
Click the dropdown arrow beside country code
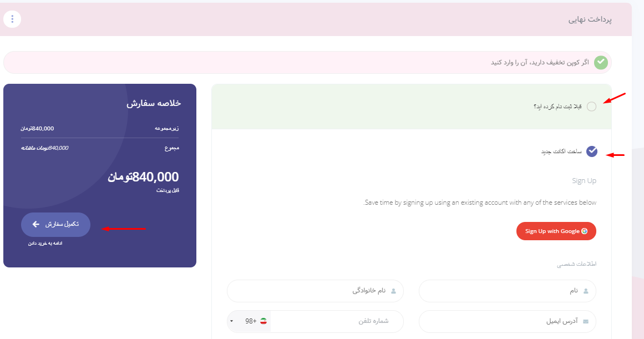[x=232, y=321]
